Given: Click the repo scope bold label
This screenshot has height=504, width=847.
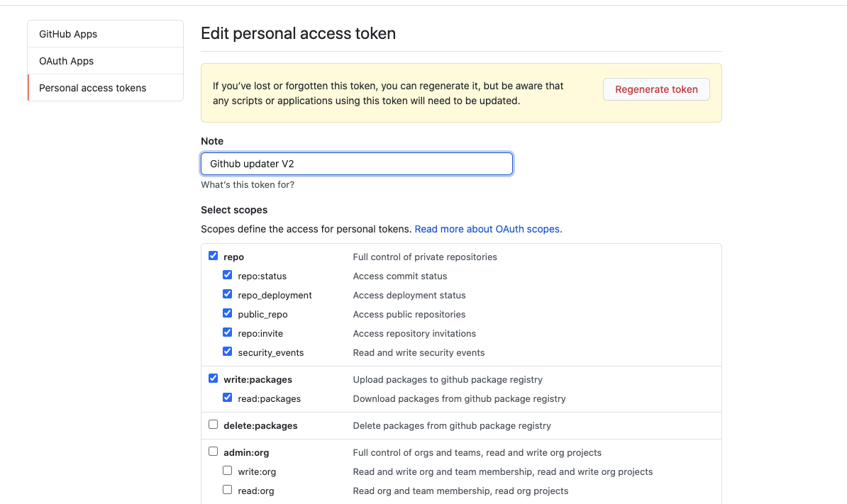Looking at the screenshot, I should pos(233,257).
